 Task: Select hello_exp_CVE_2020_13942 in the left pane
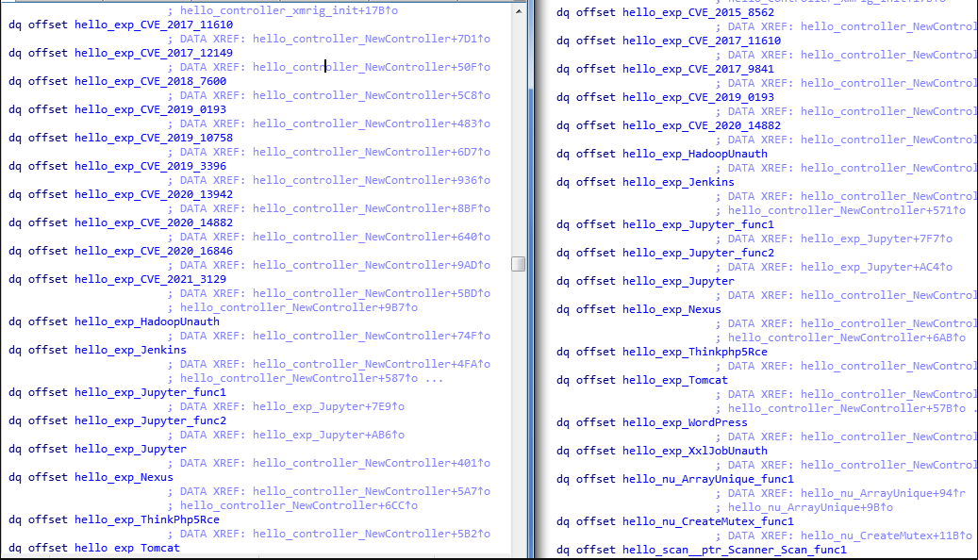coord(154,194)
